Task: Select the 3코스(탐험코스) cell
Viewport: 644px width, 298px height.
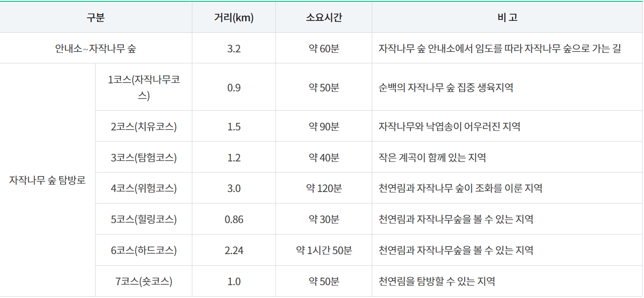Action: (x=143, y=157)
